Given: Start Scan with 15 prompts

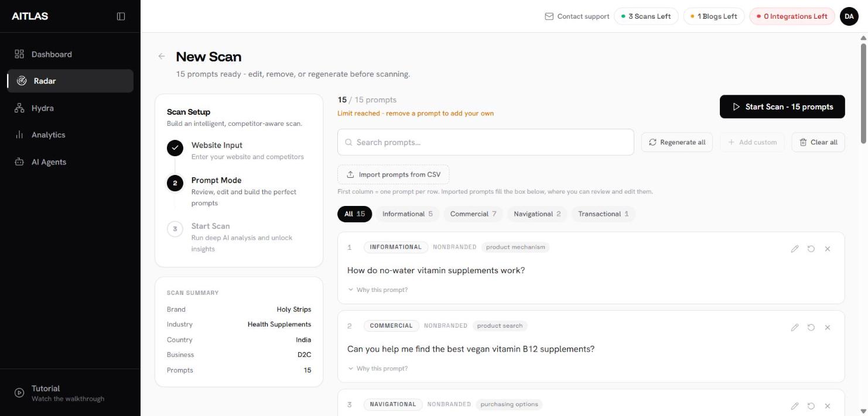Looking at the screenshot, I should coord(782,106).
